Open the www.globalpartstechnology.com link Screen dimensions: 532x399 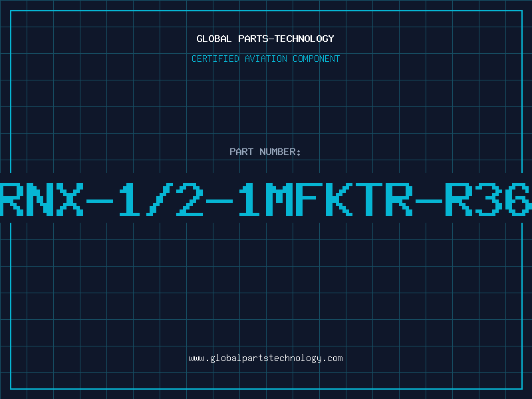tap(265, 358)
